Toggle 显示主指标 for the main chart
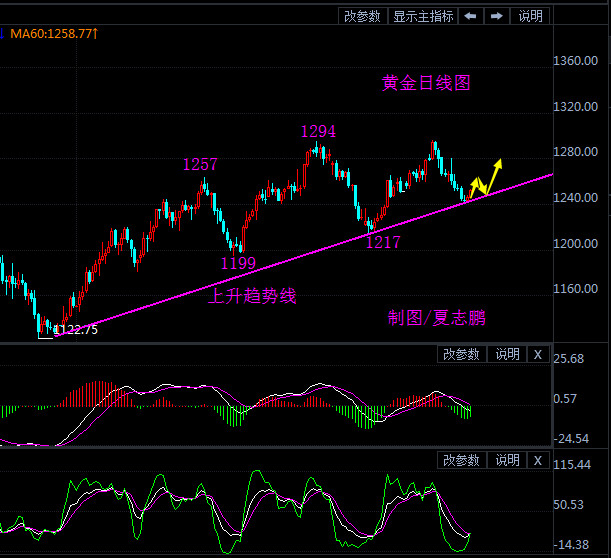 [423, 16]
